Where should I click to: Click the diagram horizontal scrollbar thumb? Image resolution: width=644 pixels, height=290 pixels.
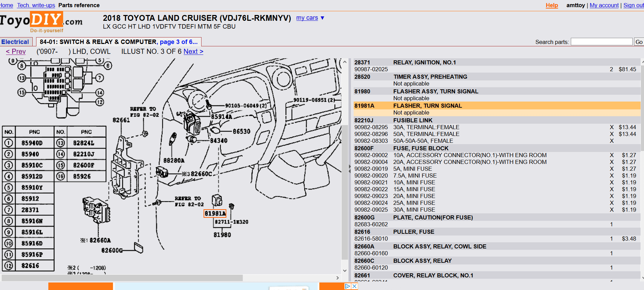(x=122, y=278)
